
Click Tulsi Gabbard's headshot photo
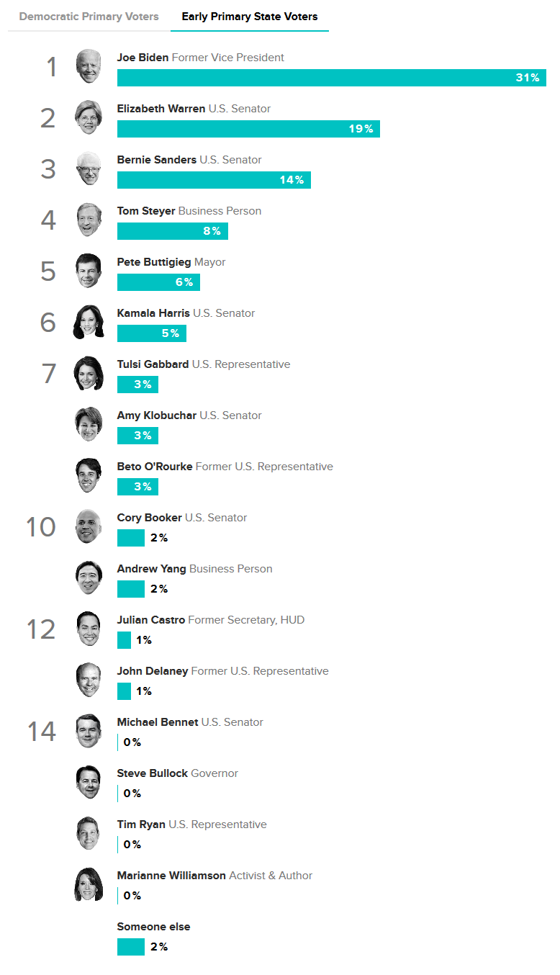(x=89, y=373)
